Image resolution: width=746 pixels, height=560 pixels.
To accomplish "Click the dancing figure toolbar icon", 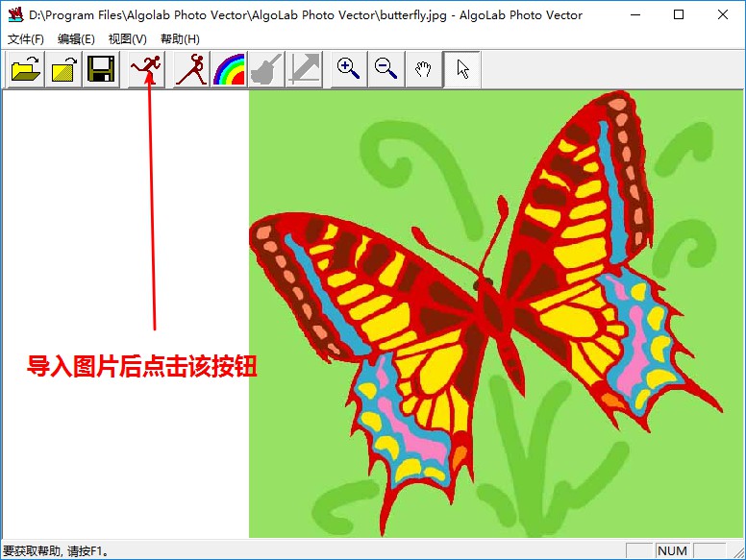I will (x=191, y=69).
